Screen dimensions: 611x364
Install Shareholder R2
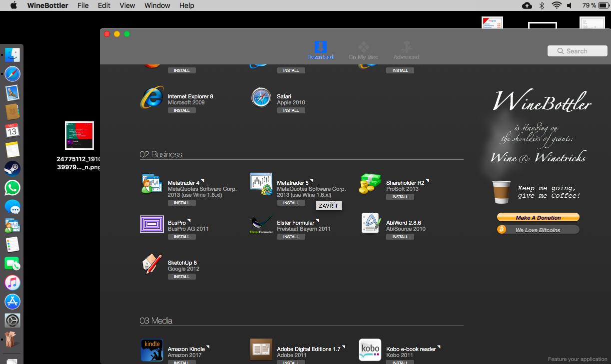(x=400, y=197)
